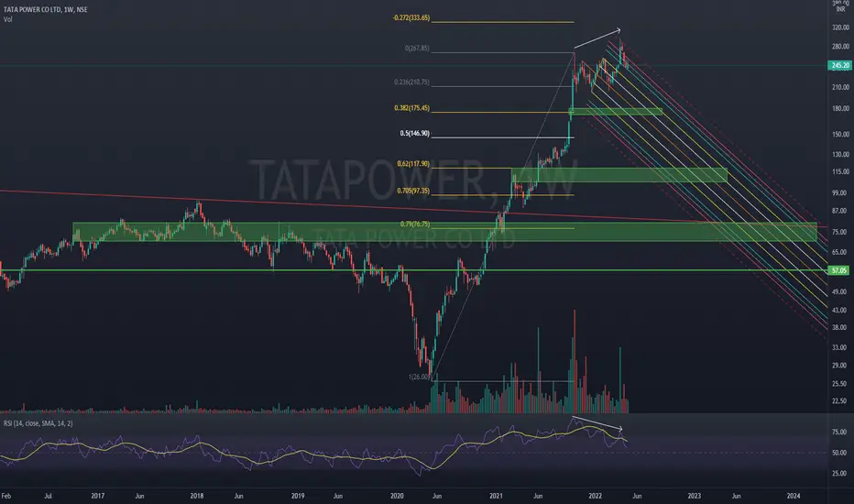
Task: Click the 280.00 price axis label
Action: [x=840, y=47]
